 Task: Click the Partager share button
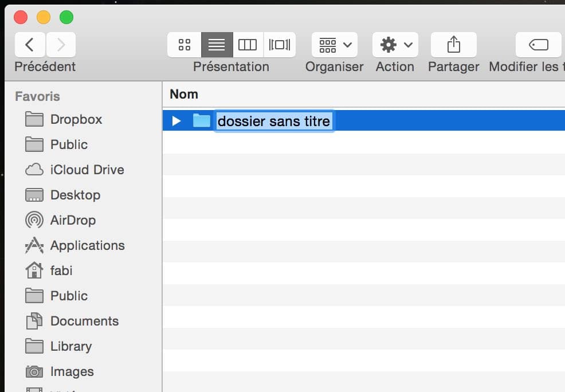pyautogui.click(x=454, y=45)
